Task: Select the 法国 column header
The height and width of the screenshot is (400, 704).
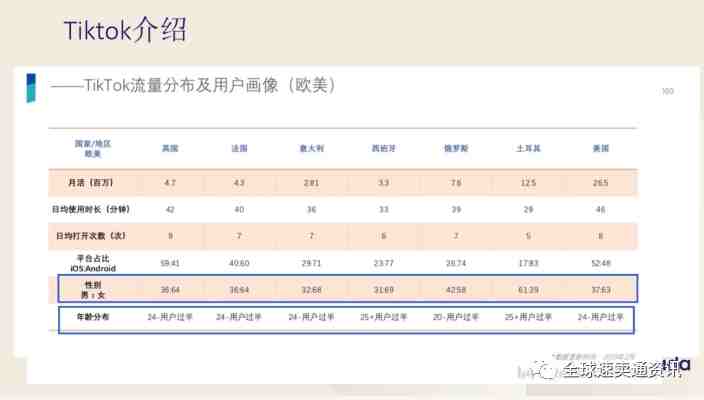Action: [239, 148]
